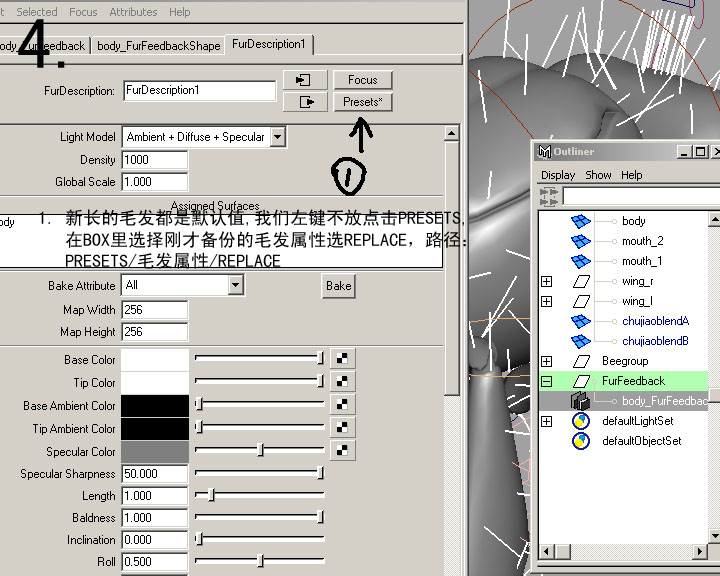Click the chujiaoblendB mesh icon in Outliner
720x576 pixels.
tap(581, 341)
